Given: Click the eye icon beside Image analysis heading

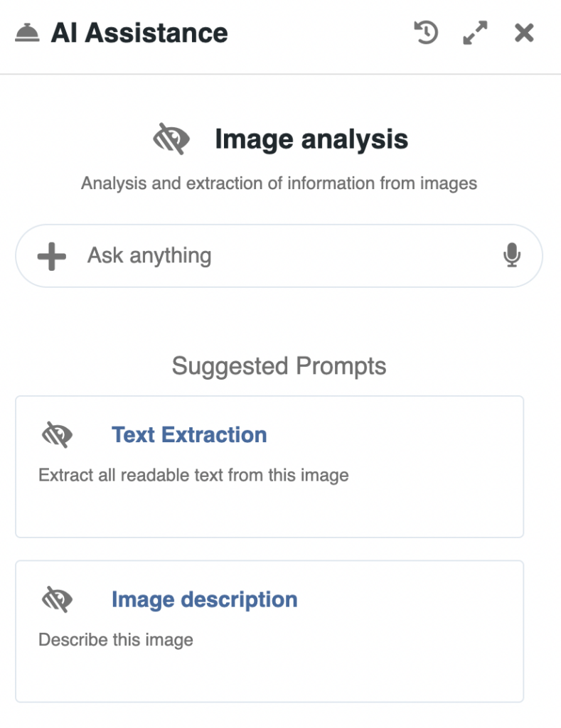Looking at the screenshot, I should (171, 139).
